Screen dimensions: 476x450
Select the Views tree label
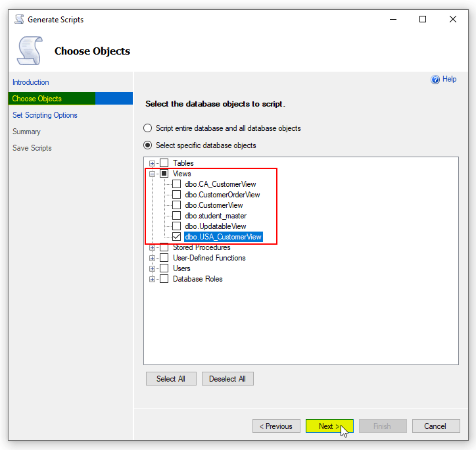182,174
